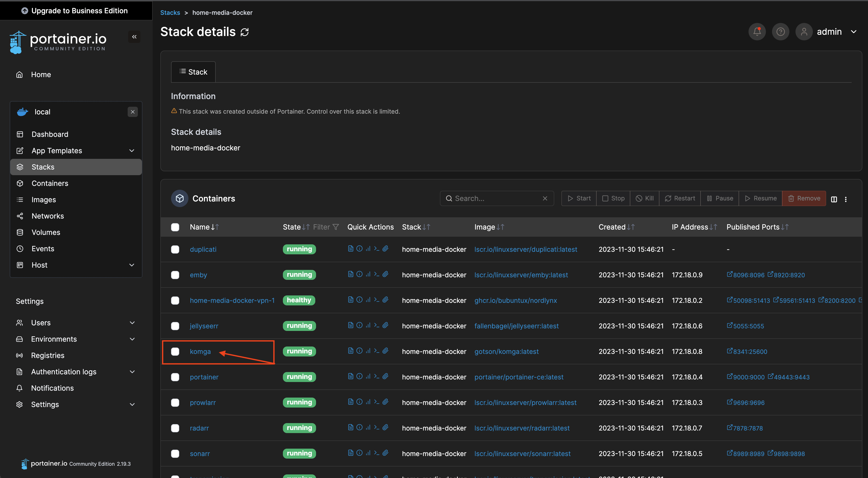Open logs for portainer container

[x=351, y=376]
